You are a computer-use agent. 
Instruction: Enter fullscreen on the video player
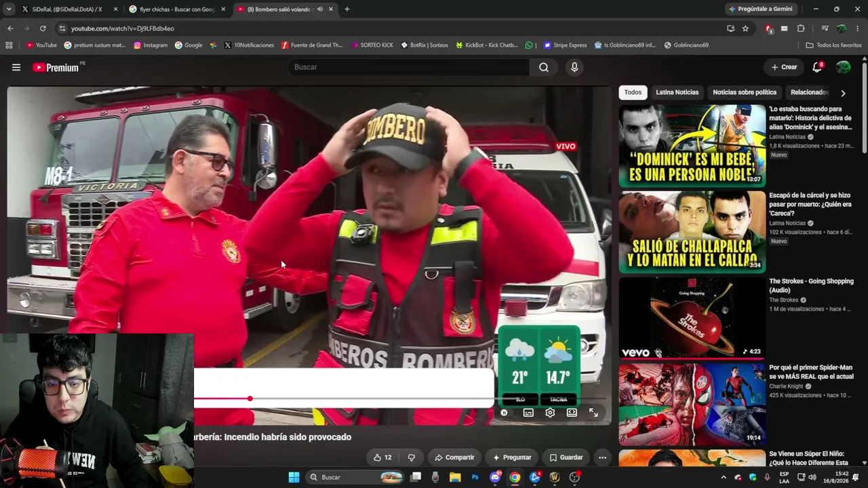[593, 413]
